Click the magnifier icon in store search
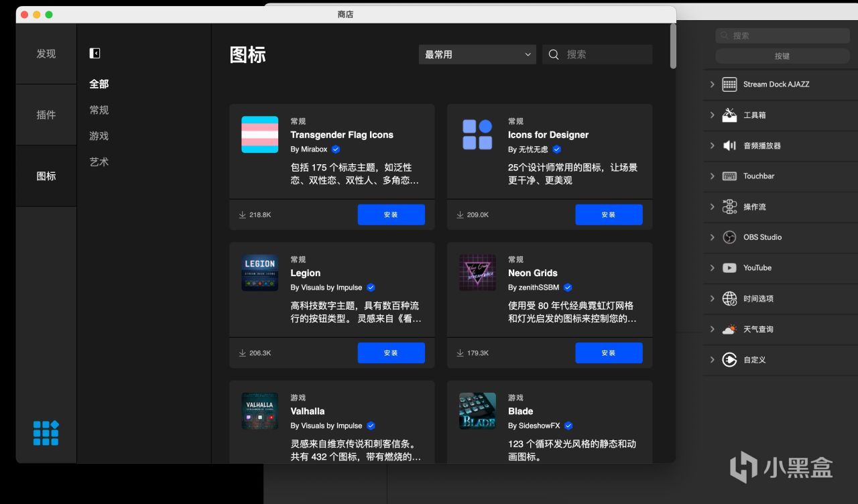The height and width of the screenshot is (504, 858). pyautogui.click(x=554, y=54)
